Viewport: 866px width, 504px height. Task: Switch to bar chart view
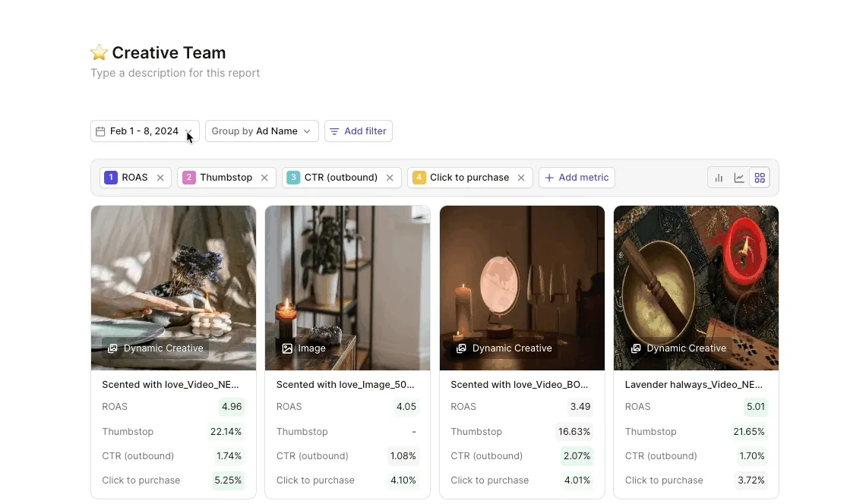click(719, 178)
